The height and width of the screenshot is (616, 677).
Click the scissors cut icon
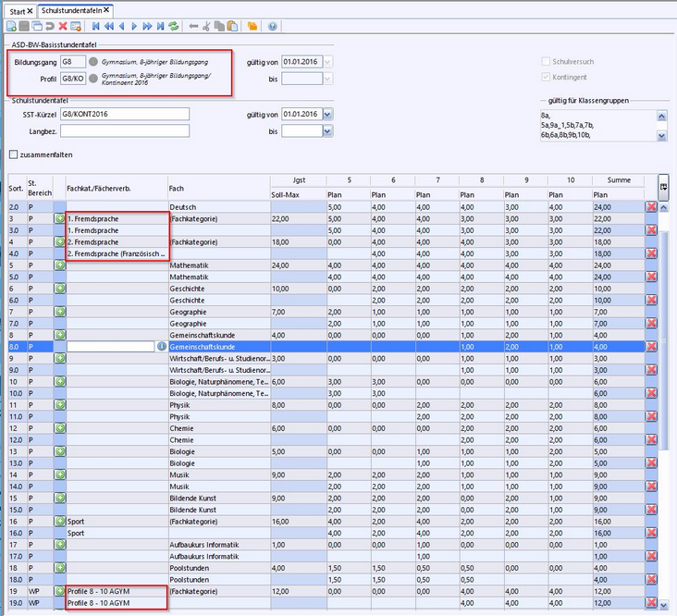point(206,26)
